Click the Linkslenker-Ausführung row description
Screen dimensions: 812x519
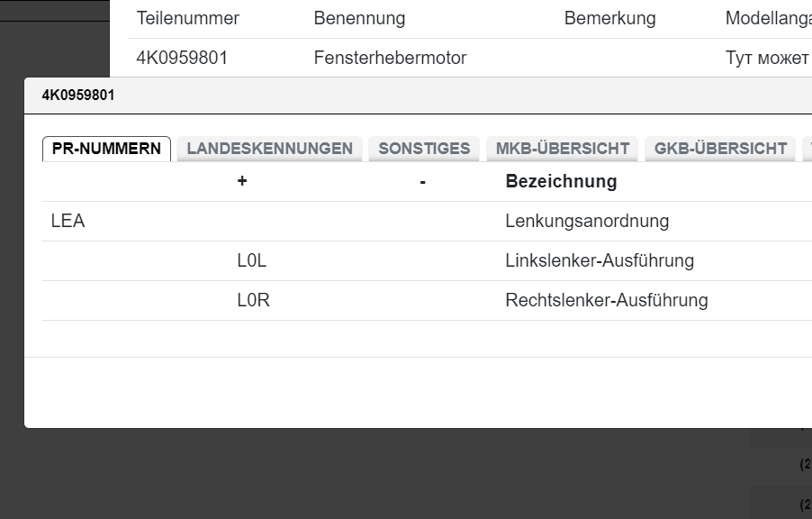tap(600, 260)
